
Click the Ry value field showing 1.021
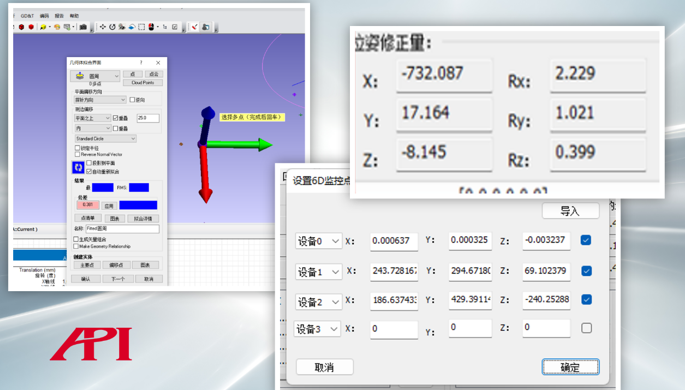coord(598,114)
